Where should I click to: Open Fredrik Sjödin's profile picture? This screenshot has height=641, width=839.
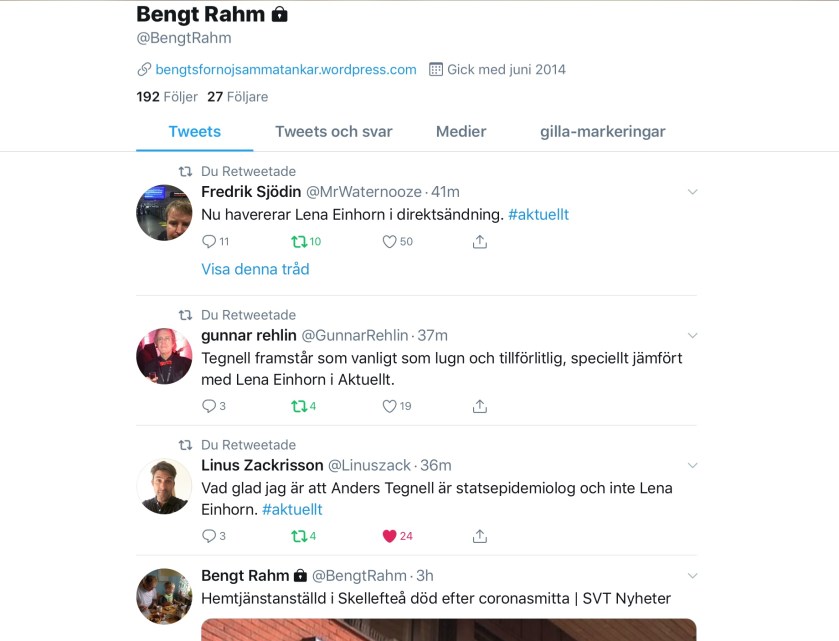click(x=164, y=212)
